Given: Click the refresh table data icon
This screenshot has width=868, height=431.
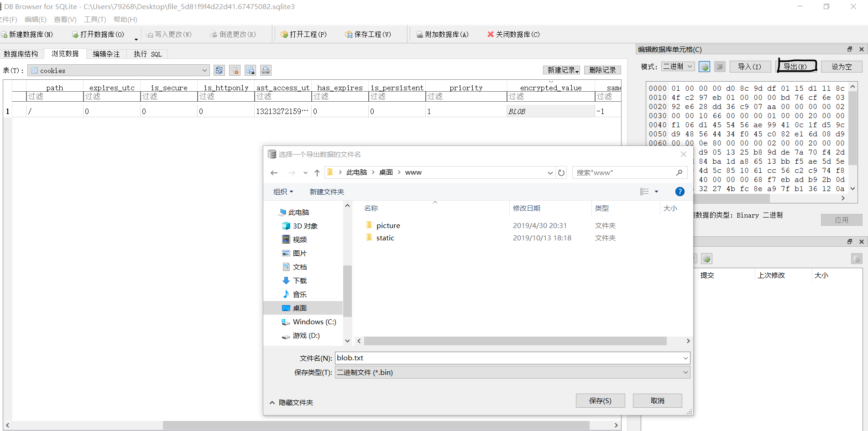Looking at the screenshot, I should pyautogui.click(x=219, y=70).
